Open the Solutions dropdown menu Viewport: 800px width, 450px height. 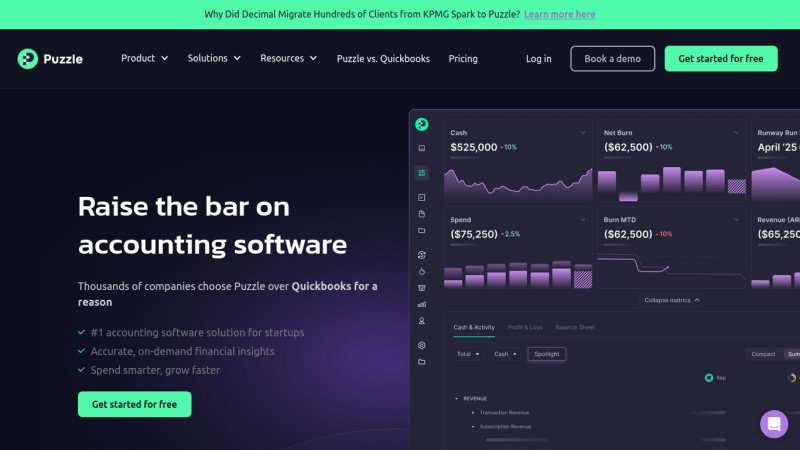(x=214, y=58)
